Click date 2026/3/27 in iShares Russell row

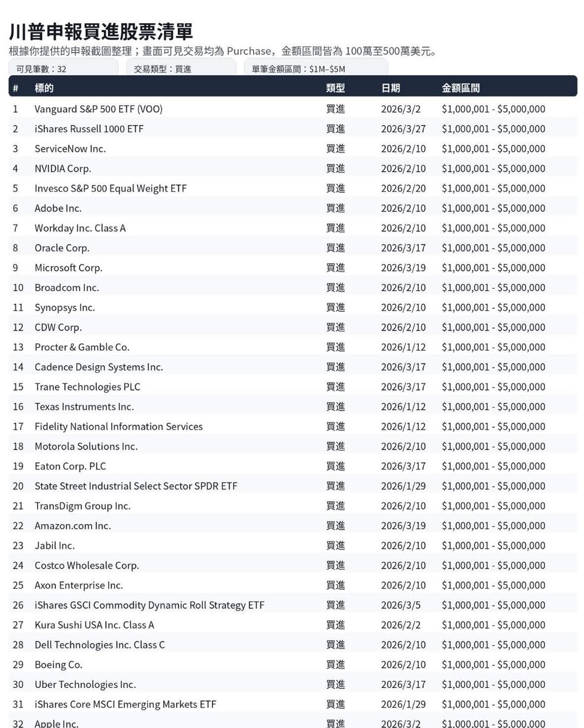404,129
